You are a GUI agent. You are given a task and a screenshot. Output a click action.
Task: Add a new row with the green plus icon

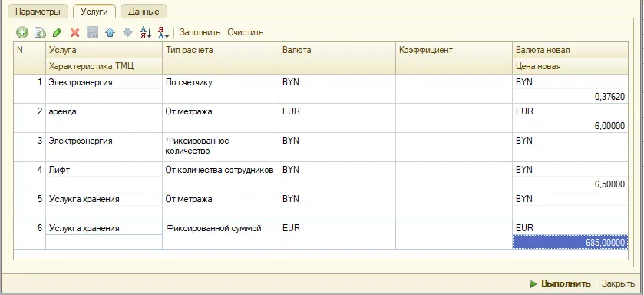point(21,32)
